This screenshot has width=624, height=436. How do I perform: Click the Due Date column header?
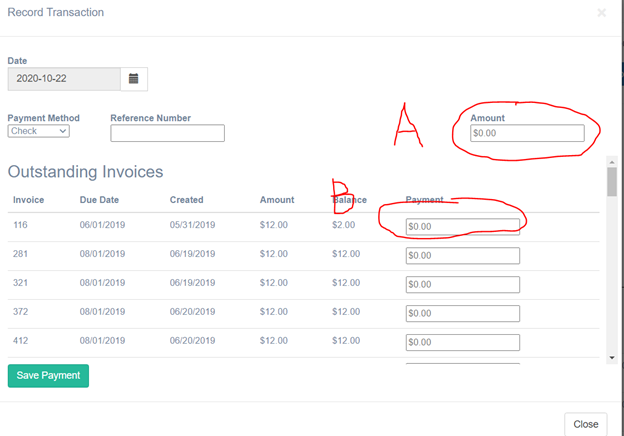pyautogui.click(x=101, y=200)
